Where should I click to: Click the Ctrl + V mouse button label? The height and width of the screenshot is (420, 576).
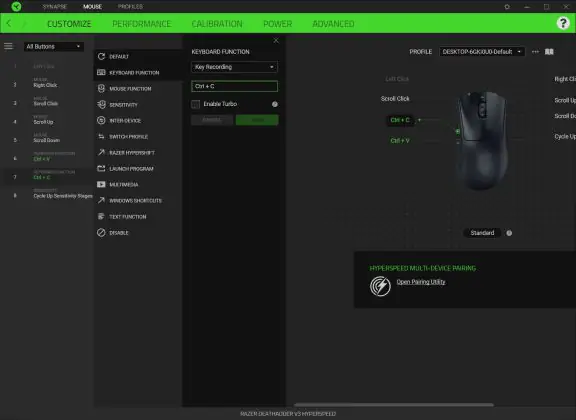400,141
